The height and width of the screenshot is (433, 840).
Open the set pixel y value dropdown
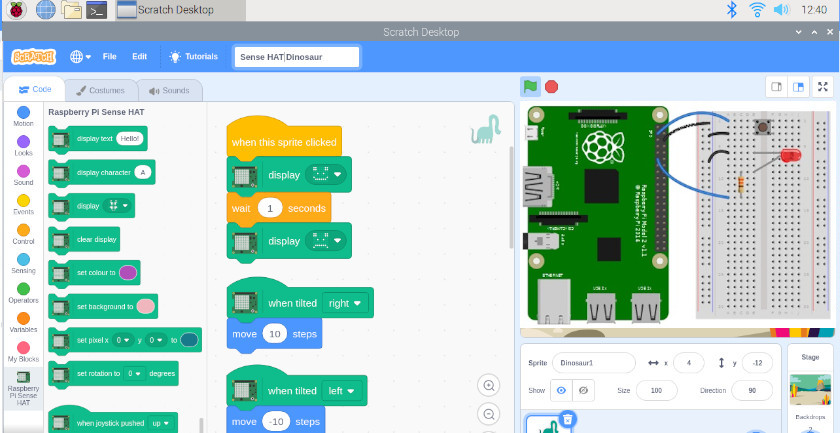coord(155,340)
